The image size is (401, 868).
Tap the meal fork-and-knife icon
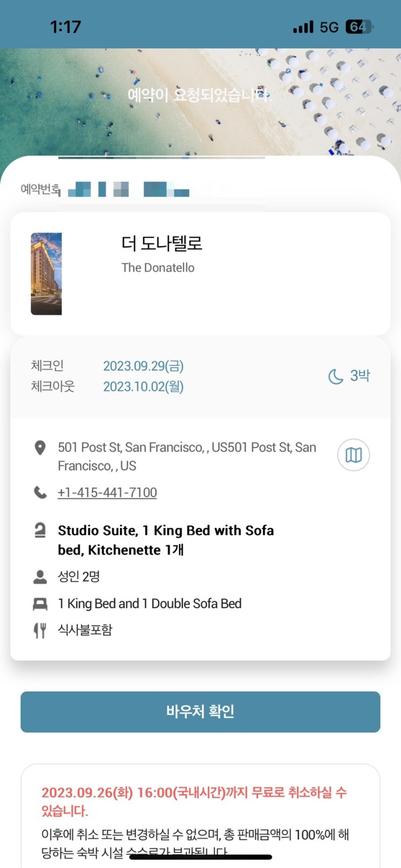(40, 630)
